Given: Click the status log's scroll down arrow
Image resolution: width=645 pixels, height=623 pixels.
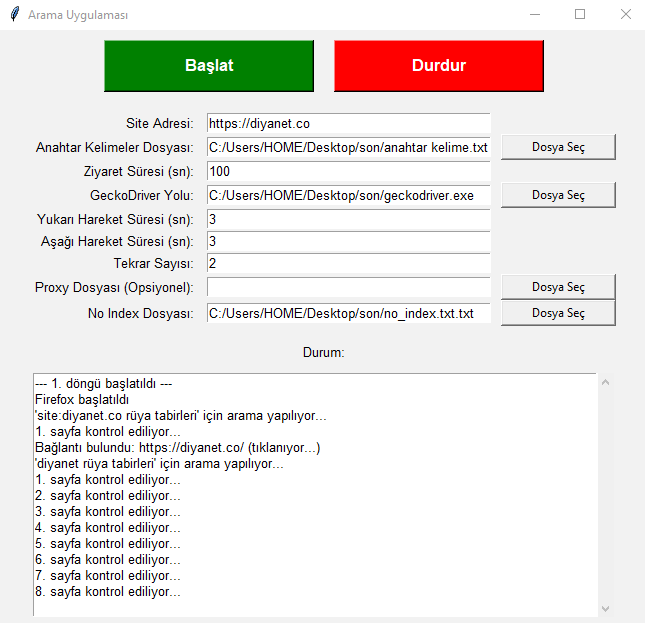Looking at the screenshot, I should click(x=605, y=609).
